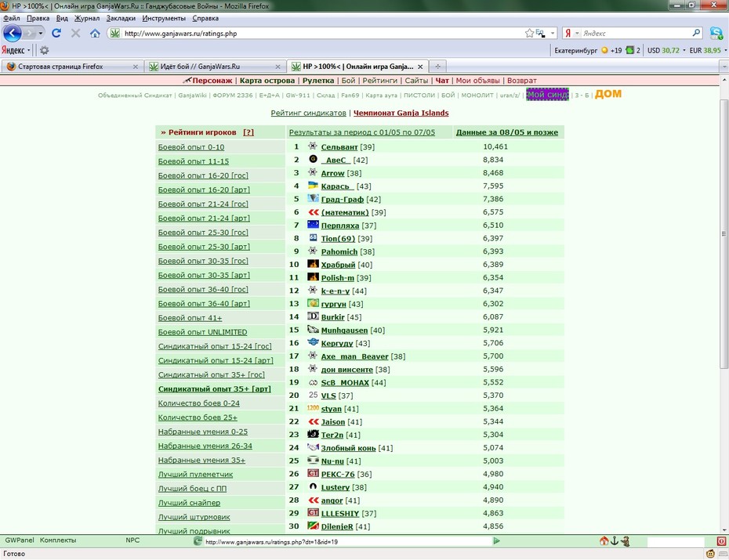Reload the page with the refresh icon
Image resolution: width=729 pixels, height=560 pixels.
[56, 33]
